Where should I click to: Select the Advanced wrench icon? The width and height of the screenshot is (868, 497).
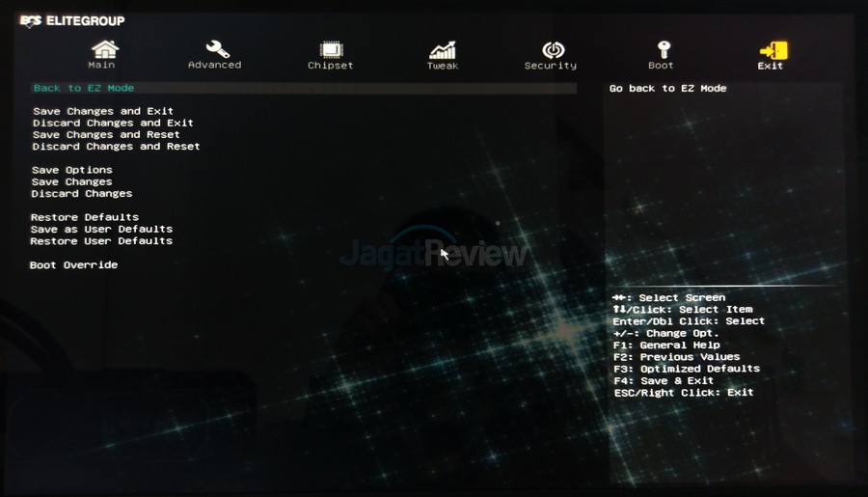pos(217,49)
